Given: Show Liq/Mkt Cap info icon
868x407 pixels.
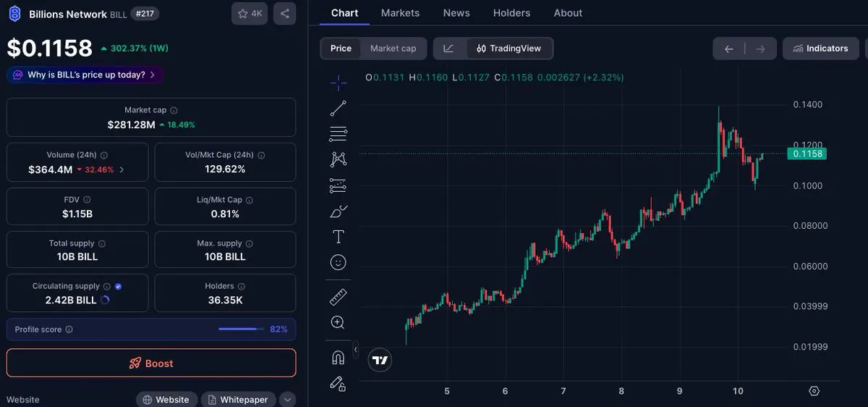Looking at the screenshot, I should coord(250,199).
